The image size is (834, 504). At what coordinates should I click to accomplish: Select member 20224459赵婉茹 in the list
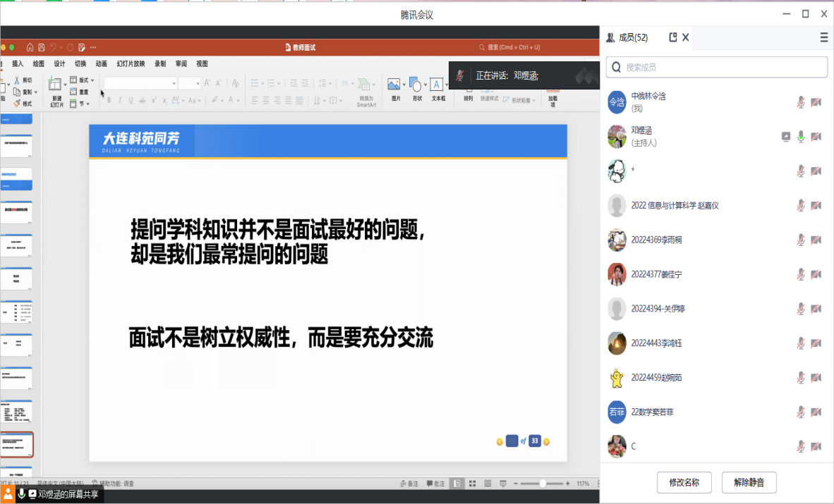coord(716,377)
